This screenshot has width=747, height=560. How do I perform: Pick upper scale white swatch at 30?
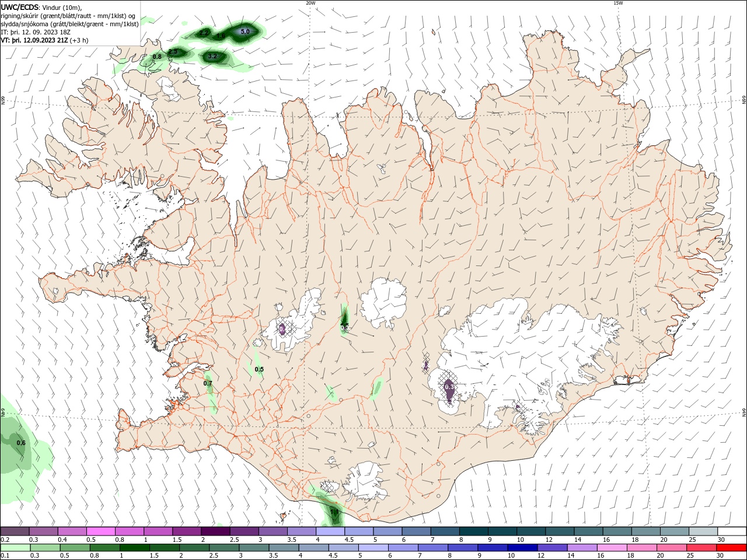coord(732,531)
